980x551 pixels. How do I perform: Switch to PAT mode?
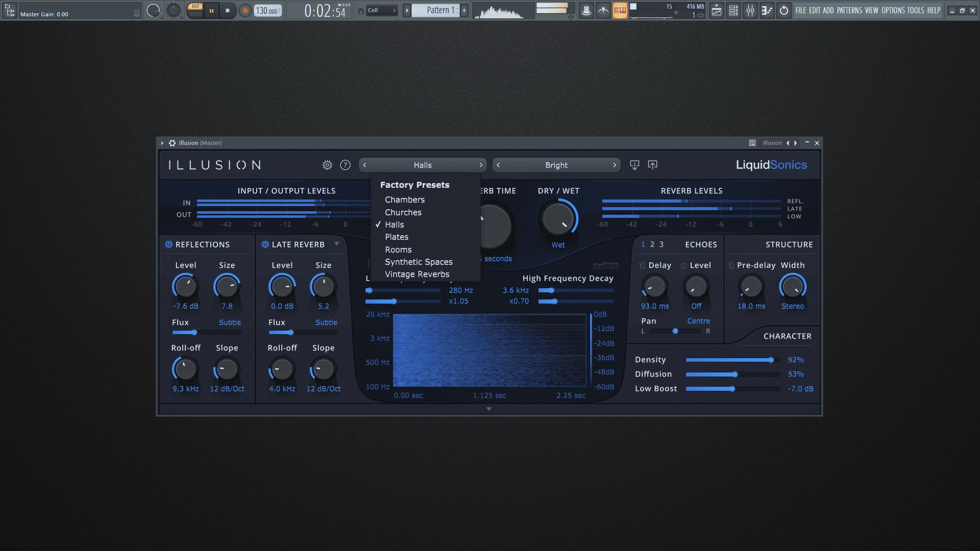195,7
